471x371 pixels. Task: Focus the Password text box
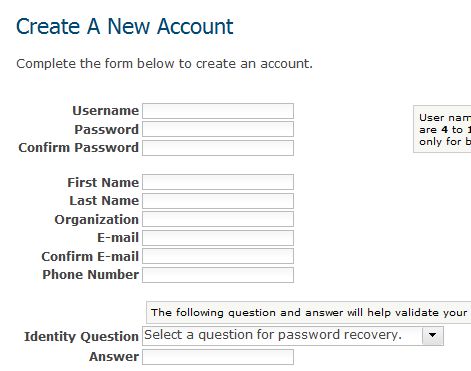tap(218, 129)
